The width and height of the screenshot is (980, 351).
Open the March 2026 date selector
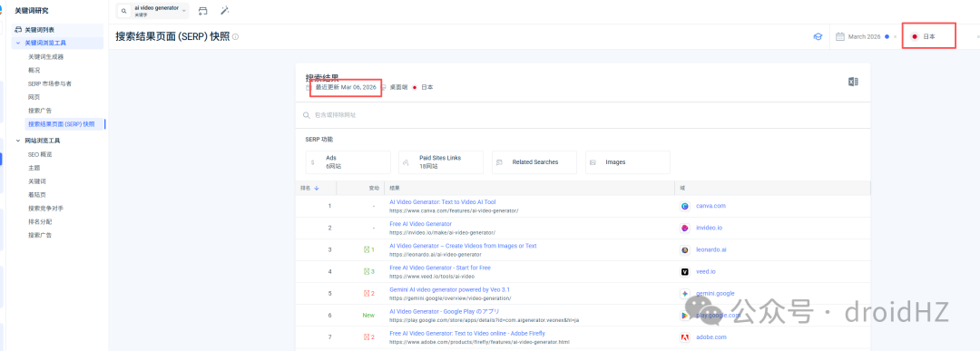863,37
